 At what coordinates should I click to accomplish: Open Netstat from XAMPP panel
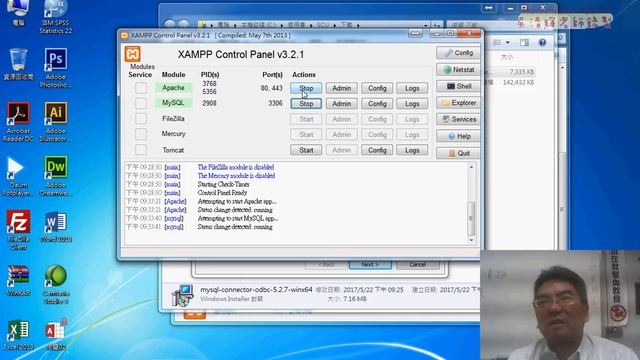click(458, 69)
